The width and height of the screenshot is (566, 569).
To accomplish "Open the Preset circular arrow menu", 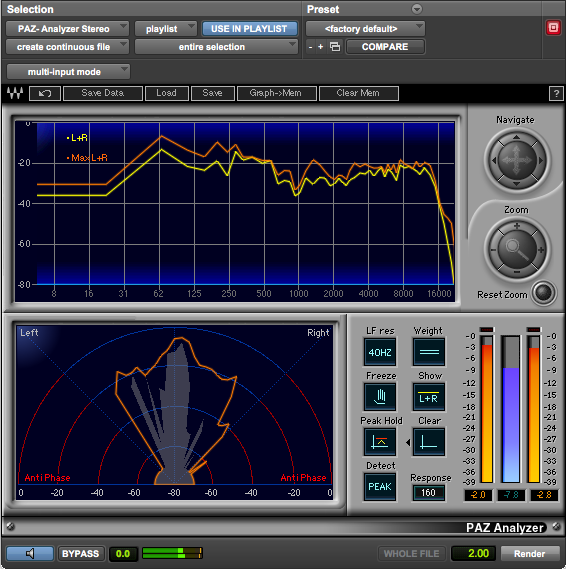I will (417, 9).
